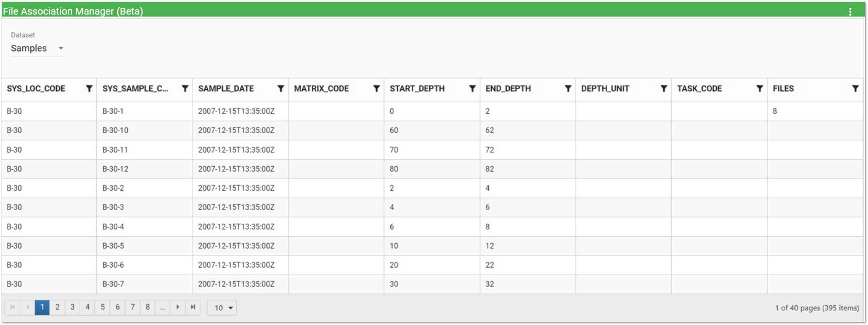The width and height of the screenshot is (868, 325).
Task: Open the START_DEPTH column filter
Action: [472, 89]
